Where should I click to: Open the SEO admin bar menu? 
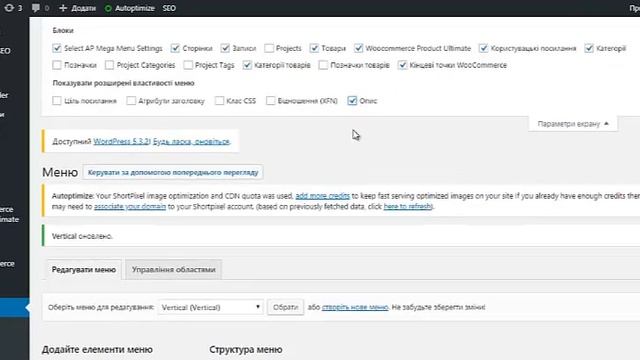[169, 8]
